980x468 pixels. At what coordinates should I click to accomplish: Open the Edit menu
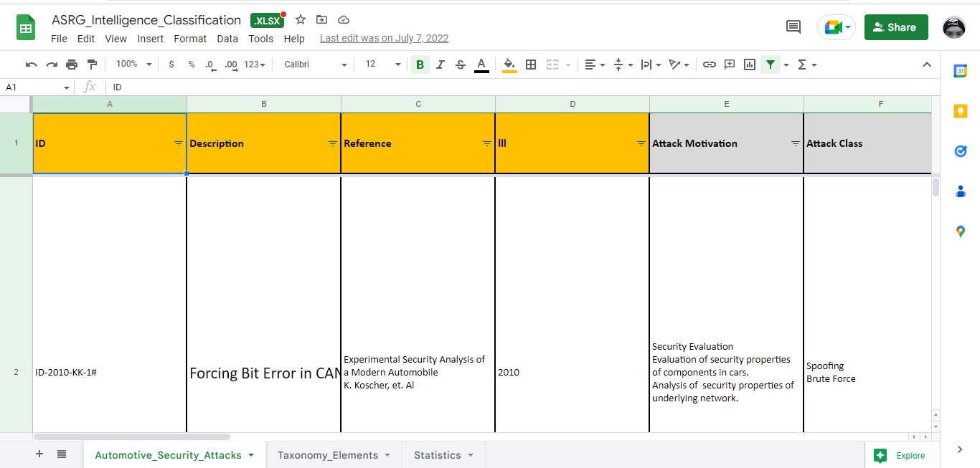click(x=86, y=39)
